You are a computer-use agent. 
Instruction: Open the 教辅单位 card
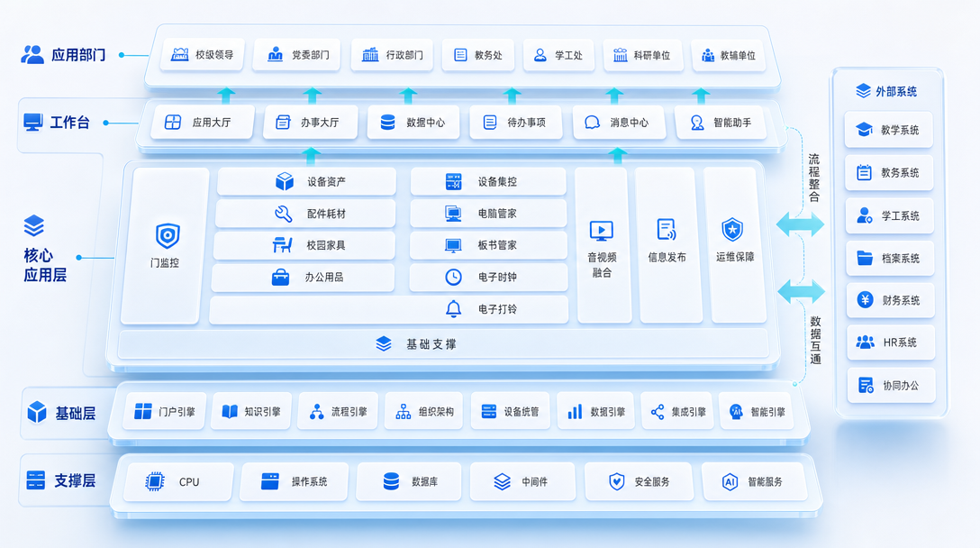point(728,56)
